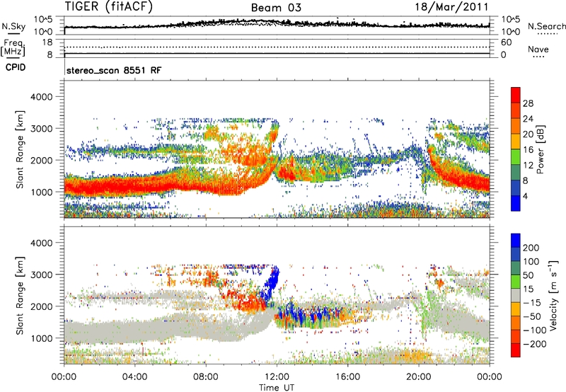Click the frequency axis value '18'
Image resolution: width=566 pixels, height=392 pixels.
tap(47, 42)
